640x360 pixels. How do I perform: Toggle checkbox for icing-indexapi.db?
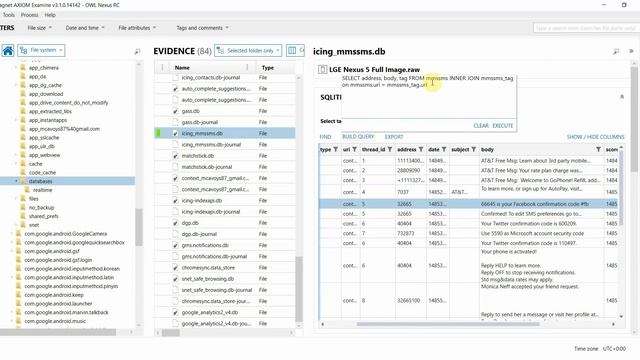176,200
